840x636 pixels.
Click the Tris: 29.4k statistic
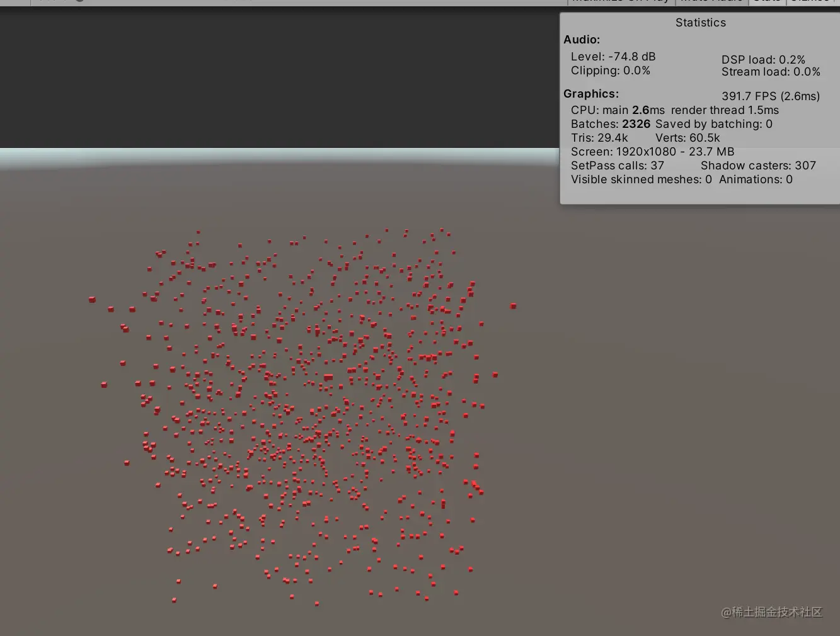pyautogui.click(x=599, y=138)
